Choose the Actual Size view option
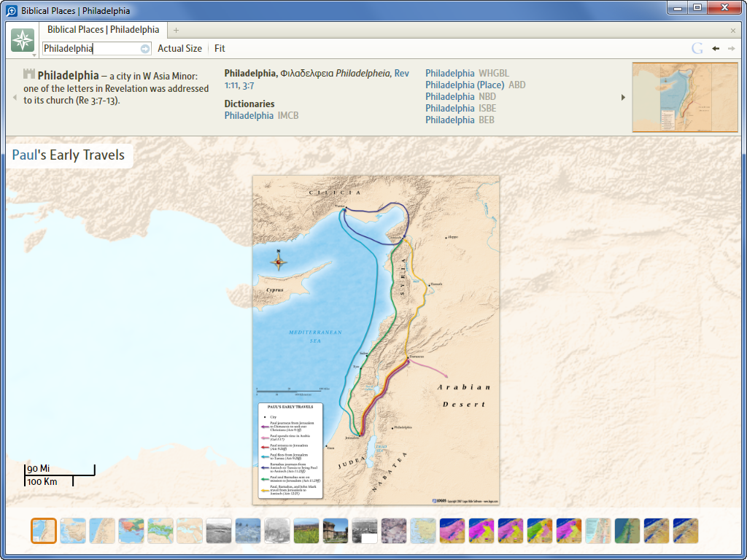 point(179,49)
